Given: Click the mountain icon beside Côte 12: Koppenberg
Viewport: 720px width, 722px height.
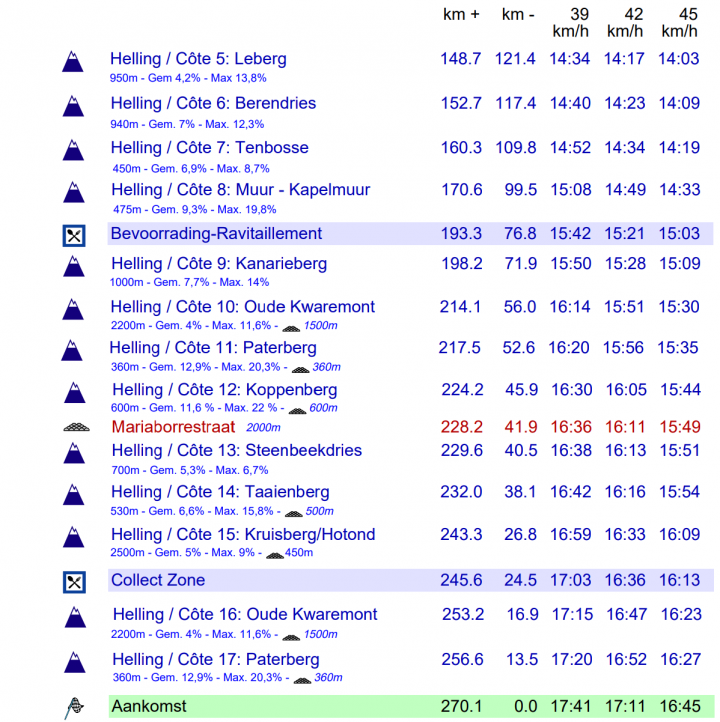Looking at the screenshot, I should [x=75, y=392].
